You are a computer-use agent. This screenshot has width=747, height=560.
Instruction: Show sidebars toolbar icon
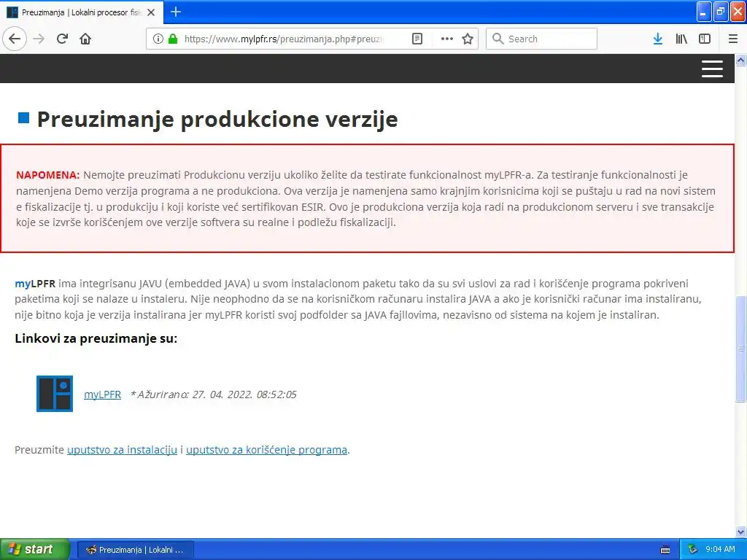705,39
